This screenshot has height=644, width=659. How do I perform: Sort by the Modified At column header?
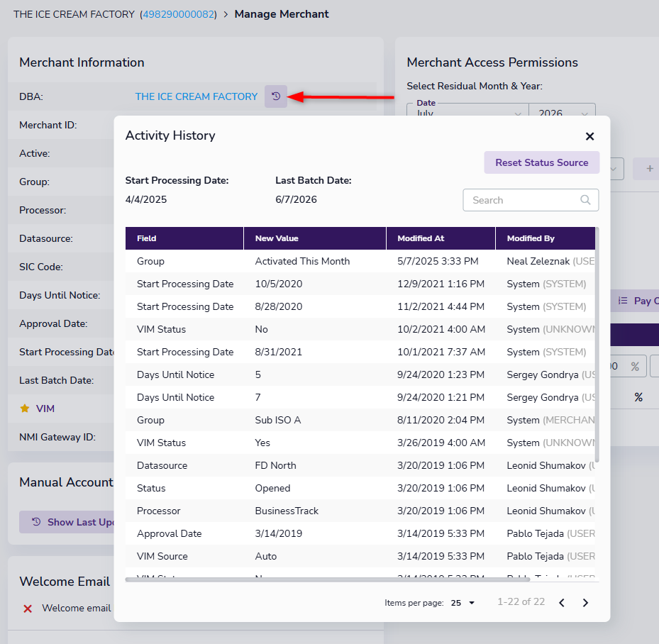[441, 238]
